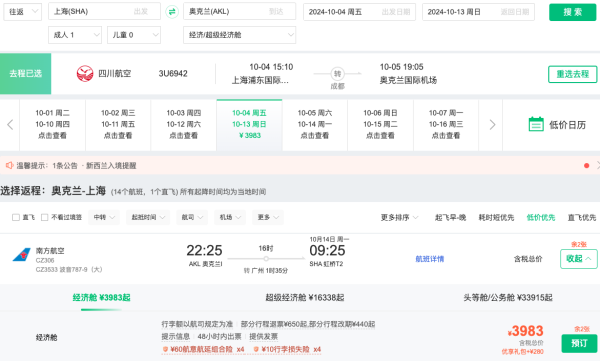Click the ¥10行李损失险 x4 text
This screenshot has width=600, height=361.
click(291, 349)
